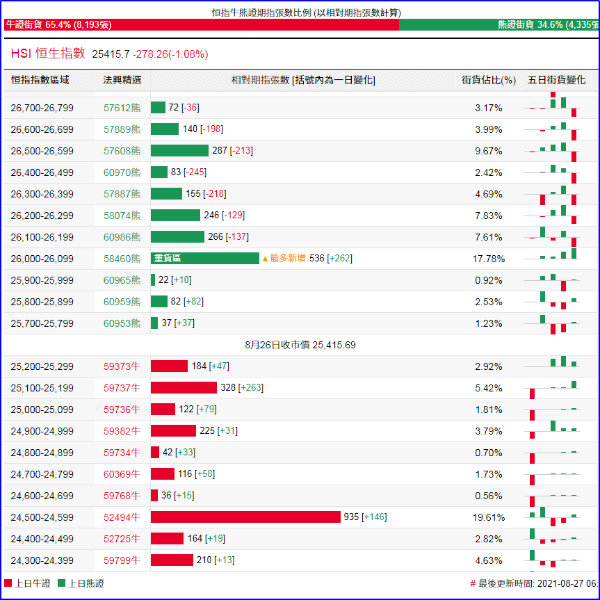
Task: Click the five-day sparkline for 26,100-26,199 row
Action: click(553, 237)
